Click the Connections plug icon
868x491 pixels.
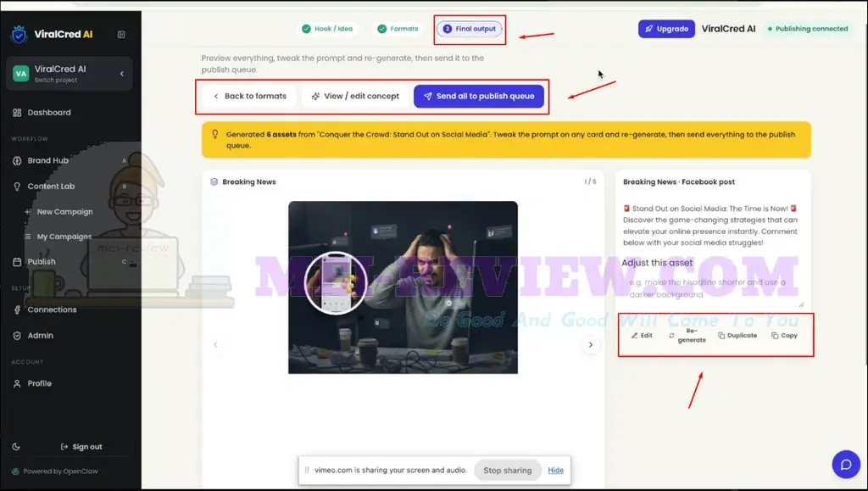tap(17, 310)
